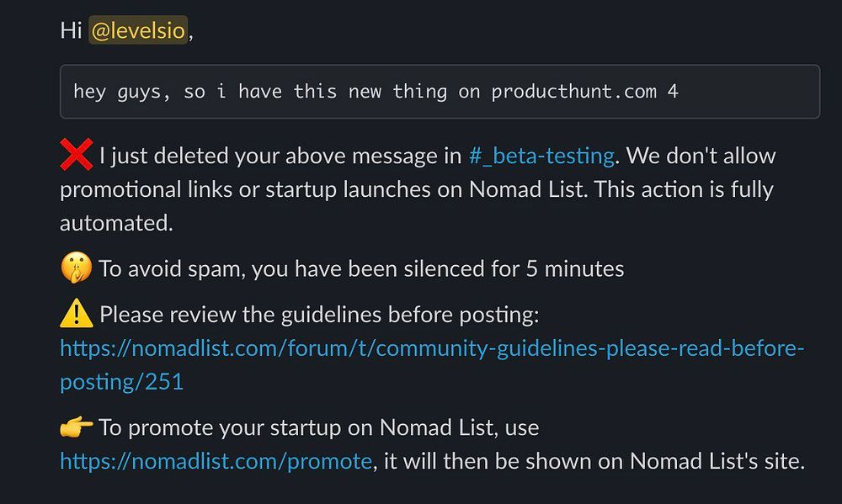Click the pointing hand emoji
The height and width of the screenshot is (504, 842).
point(77,427)
